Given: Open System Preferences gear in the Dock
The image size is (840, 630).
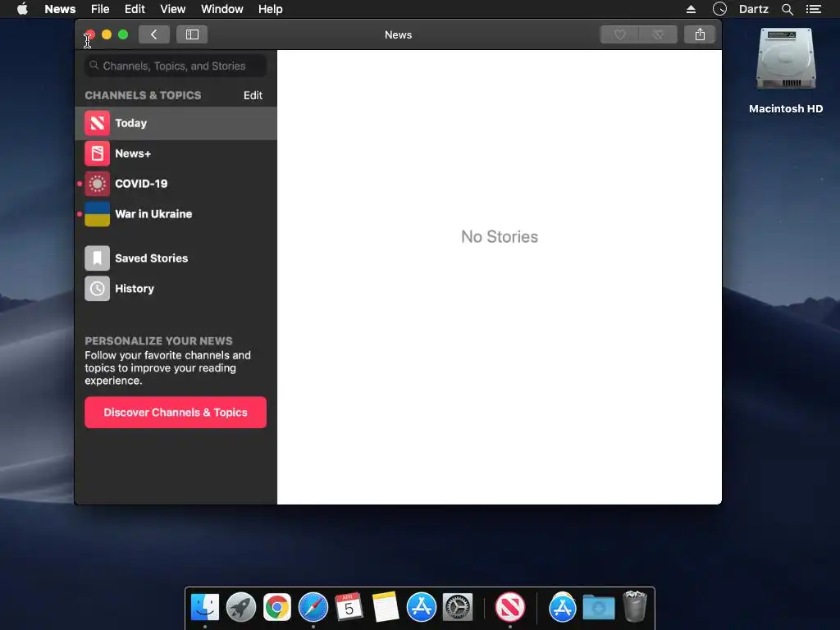Looking at the screenshot, I should [458, 608].
